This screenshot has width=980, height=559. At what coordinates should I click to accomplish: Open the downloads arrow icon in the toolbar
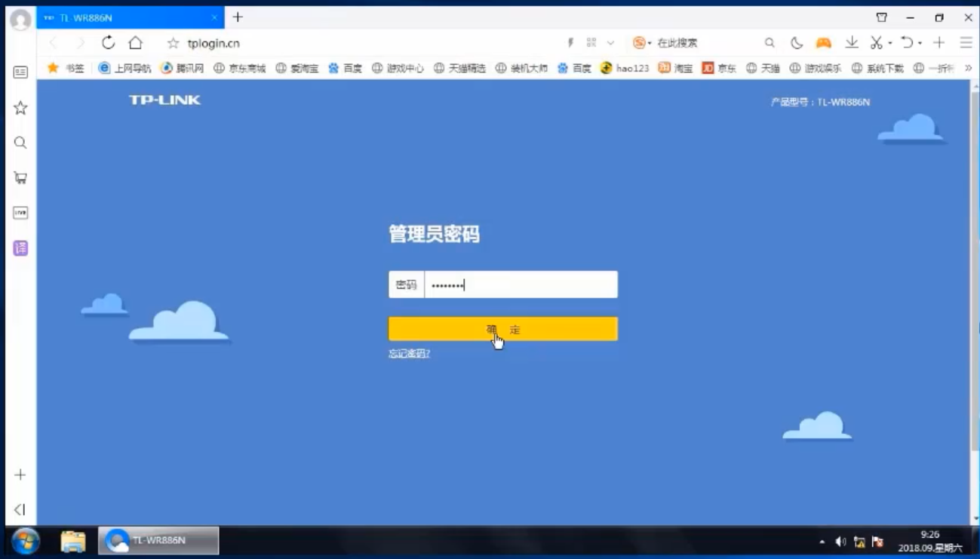pyautogui.click(x=851, y=43)
